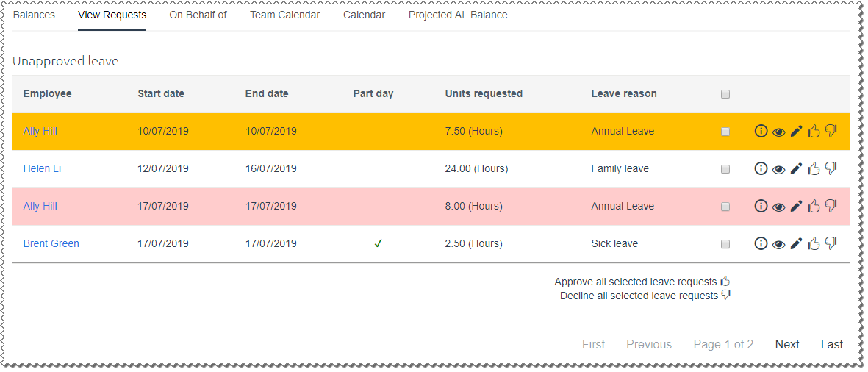Click info icon for Ally Hill 10/07/2019 request
Viewport: 868px width, 372px height.
coord(761,131)
